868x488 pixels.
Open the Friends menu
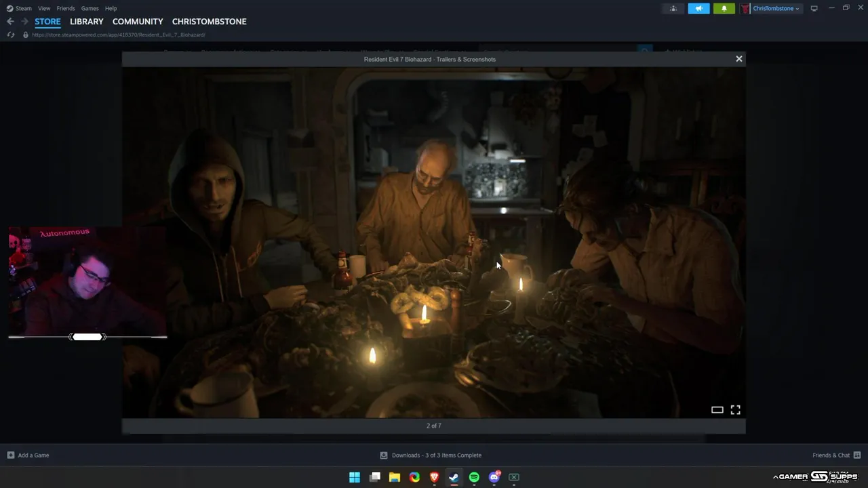pyautogui.click(x=66, y=8)
